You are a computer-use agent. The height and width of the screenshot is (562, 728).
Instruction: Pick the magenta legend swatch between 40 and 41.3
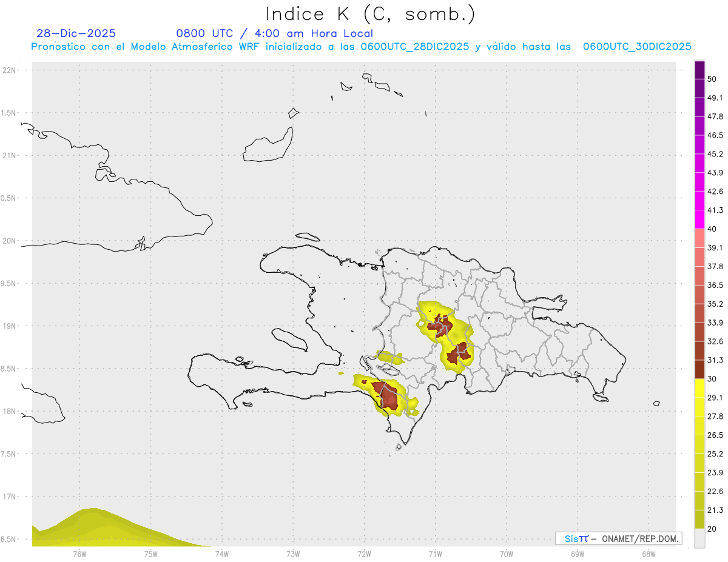699,219
